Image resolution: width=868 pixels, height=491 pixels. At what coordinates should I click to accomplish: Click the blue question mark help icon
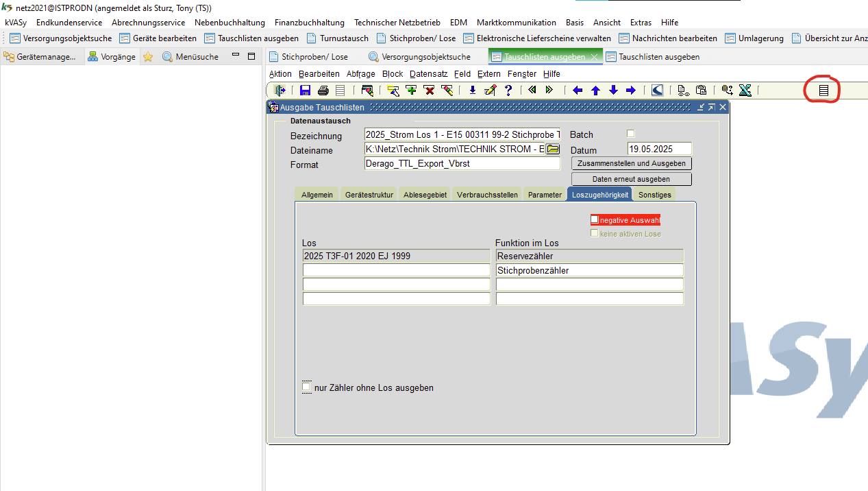tap(508, 90)
